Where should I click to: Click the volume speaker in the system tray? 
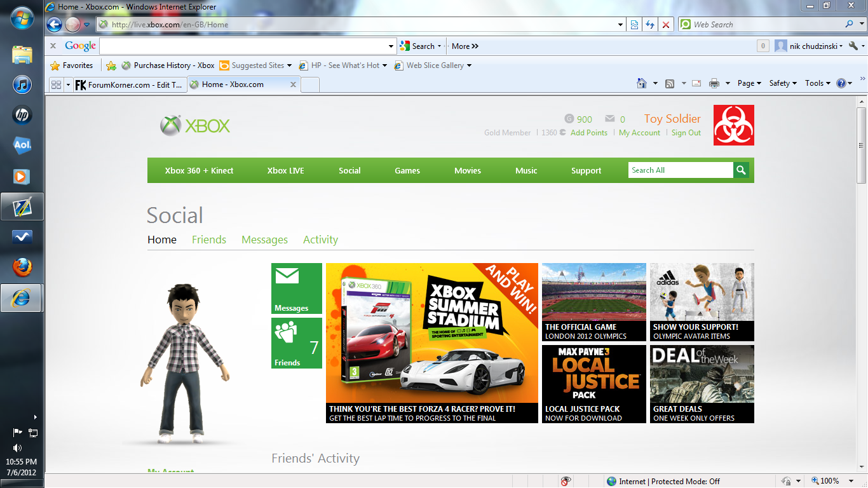[x=18, y=448]
